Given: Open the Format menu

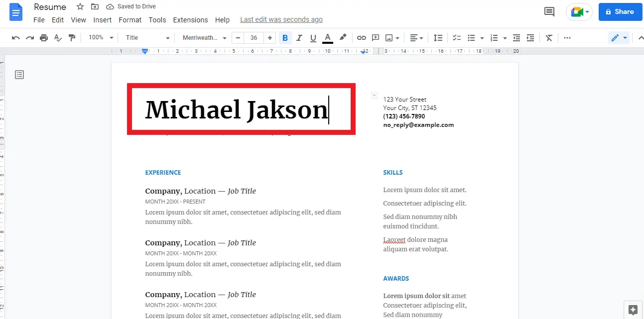Looking at the screenshot, I should coord(130,20).
